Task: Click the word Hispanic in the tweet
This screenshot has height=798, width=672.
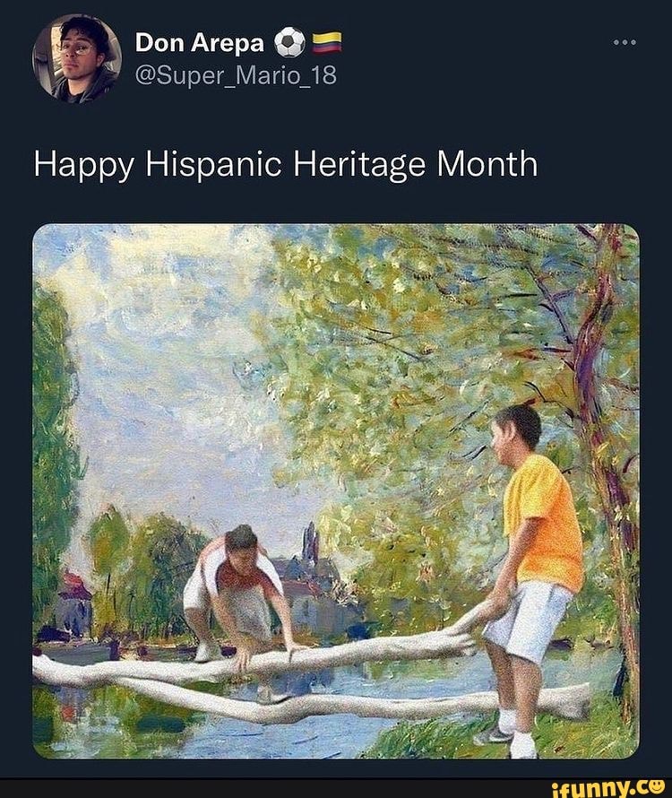Action: click(x=211, y=164)
